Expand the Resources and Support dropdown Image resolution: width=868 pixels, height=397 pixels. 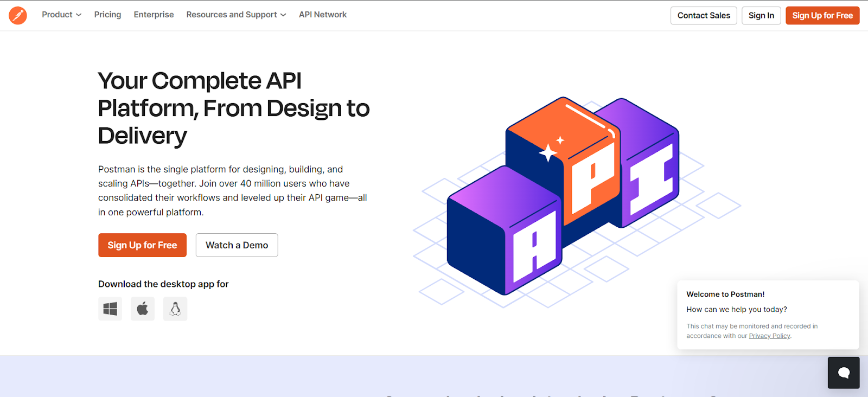pos(236,15)
